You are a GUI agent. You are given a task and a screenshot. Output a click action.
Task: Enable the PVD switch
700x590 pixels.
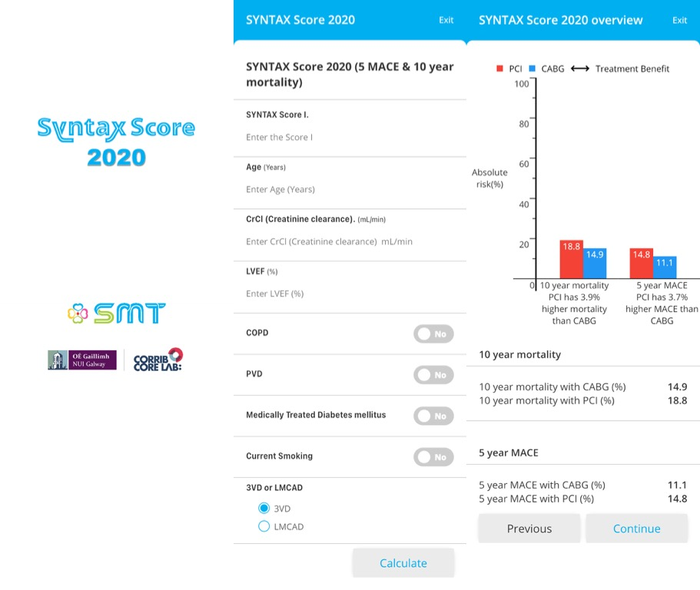pos(433,375)
